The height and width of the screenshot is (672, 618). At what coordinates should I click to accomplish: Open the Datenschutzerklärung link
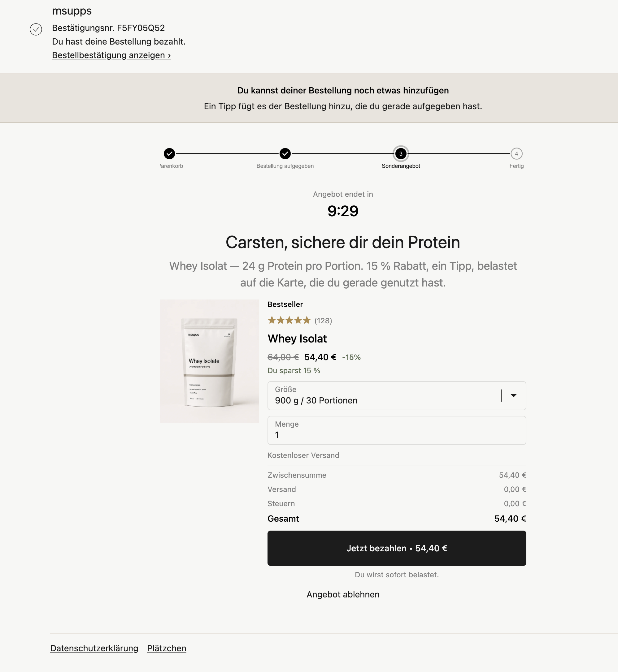coord(94,648)
